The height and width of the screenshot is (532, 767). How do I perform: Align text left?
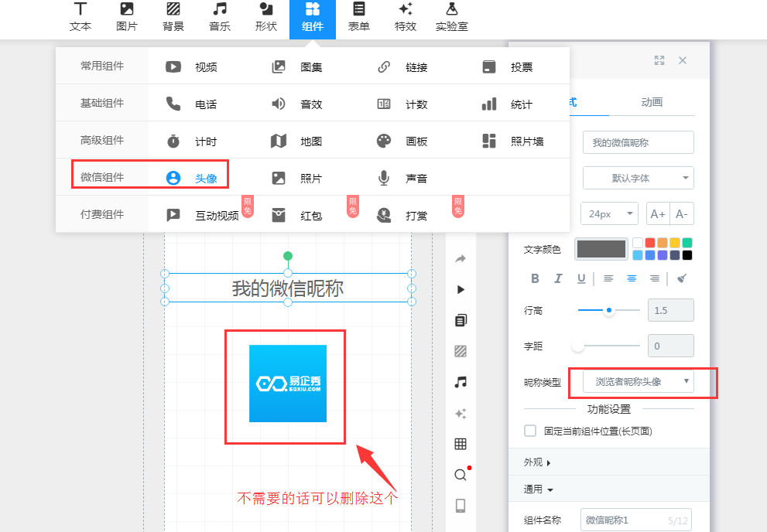tap(608, 278)
